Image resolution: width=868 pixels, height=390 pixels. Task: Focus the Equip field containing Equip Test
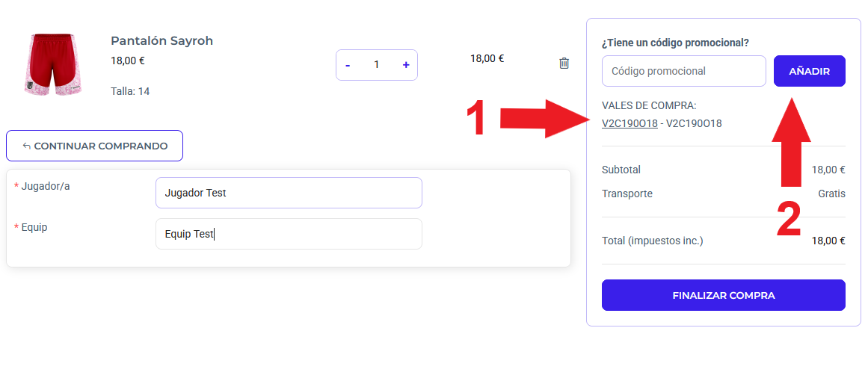[x=289, y=233]
